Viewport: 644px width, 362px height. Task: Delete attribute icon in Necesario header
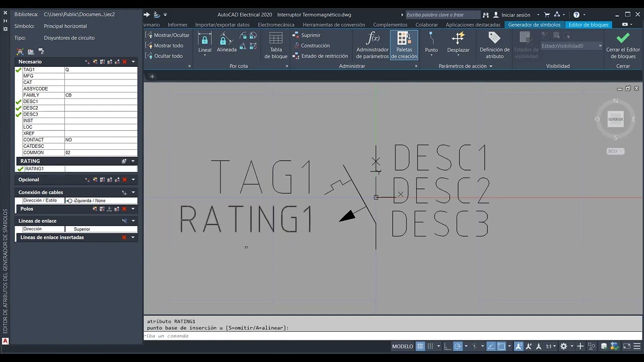(124, 62)
